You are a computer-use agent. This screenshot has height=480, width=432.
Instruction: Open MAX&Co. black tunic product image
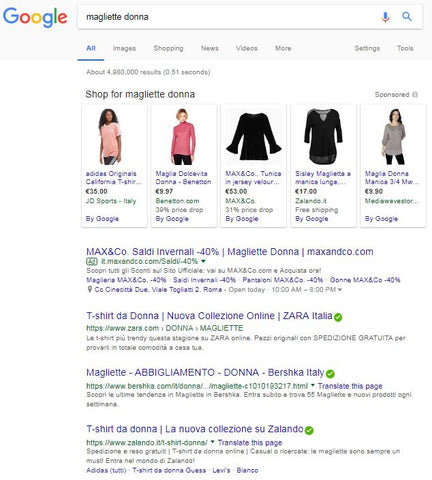pyautogui.click(x=254, y=137)
